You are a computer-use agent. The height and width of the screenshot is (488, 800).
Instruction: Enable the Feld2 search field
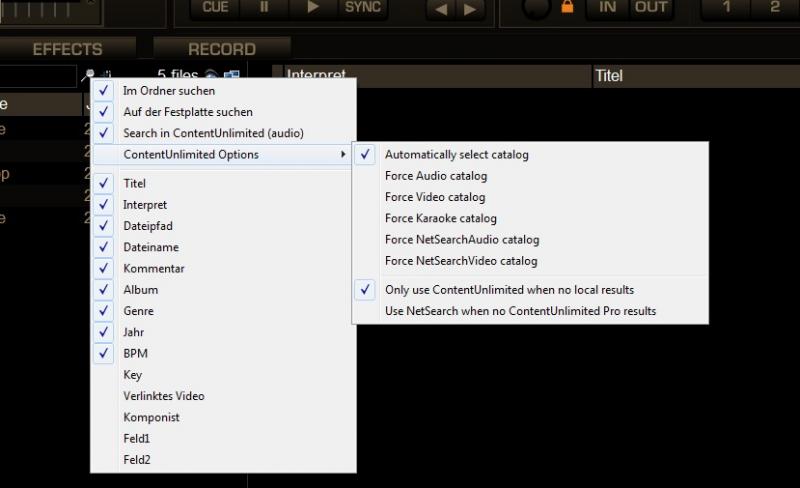click(x=223, y=460)
